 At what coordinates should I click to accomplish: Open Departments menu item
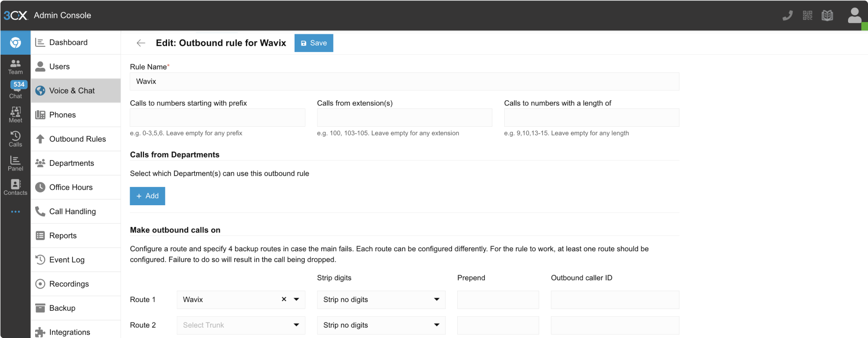coord(75,163)
